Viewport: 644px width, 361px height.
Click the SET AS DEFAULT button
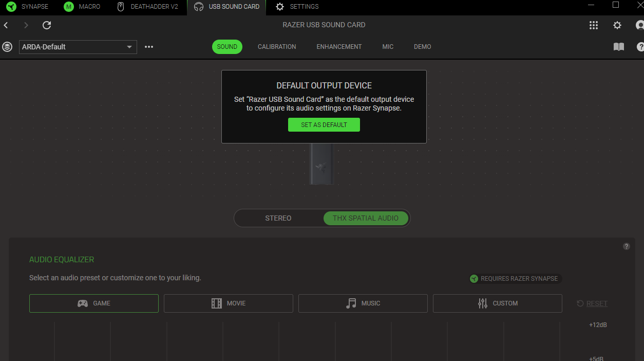[324, 125]
